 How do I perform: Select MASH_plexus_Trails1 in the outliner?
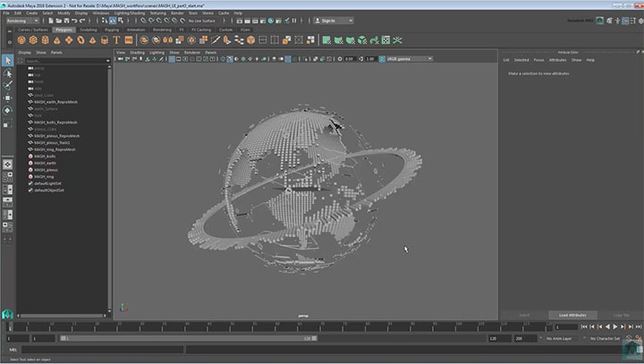[52, 142]
